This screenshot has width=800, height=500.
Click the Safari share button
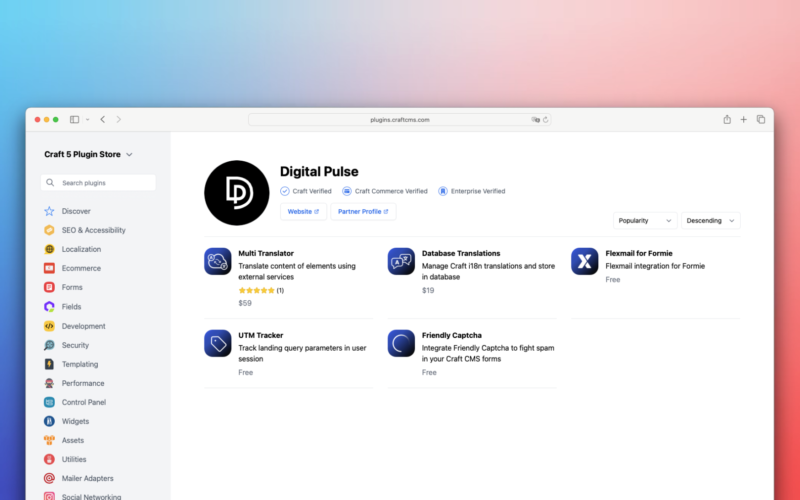point(727,119)
